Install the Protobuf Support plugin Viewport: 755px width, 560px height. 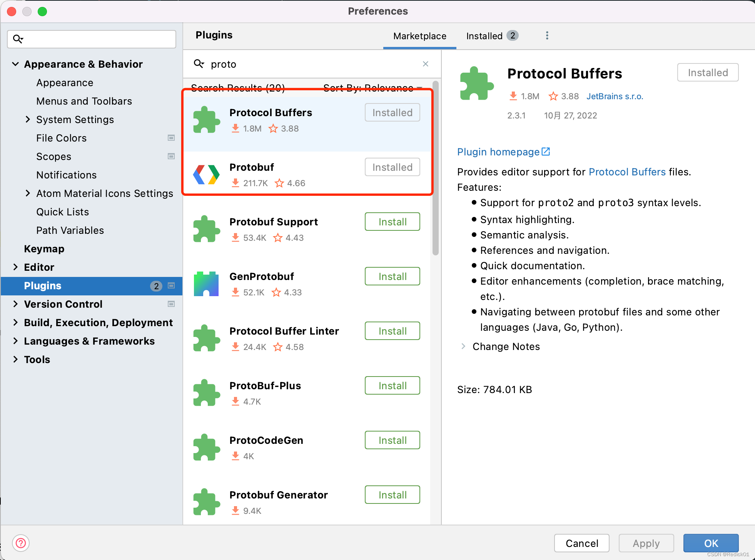(392, 222)
